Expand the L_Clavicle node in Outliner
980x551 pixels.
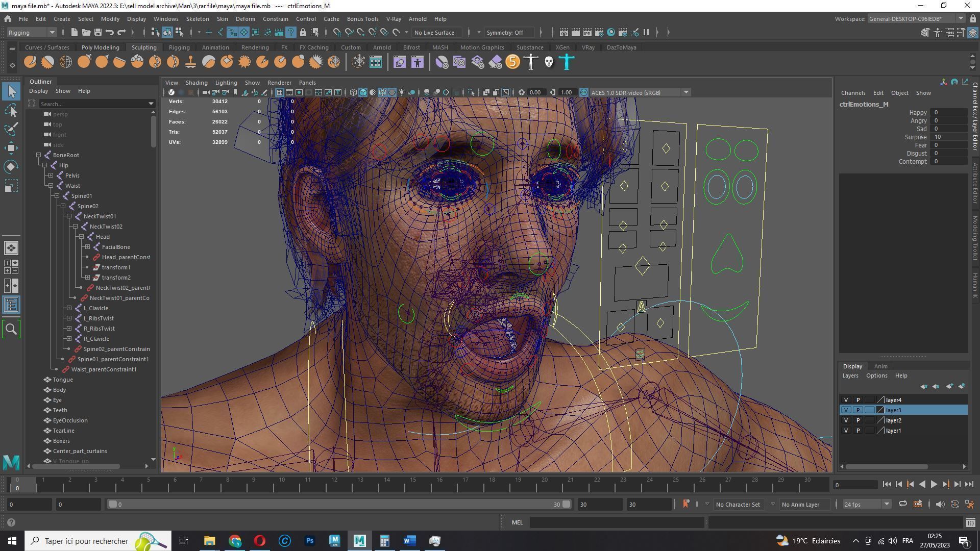69,308
